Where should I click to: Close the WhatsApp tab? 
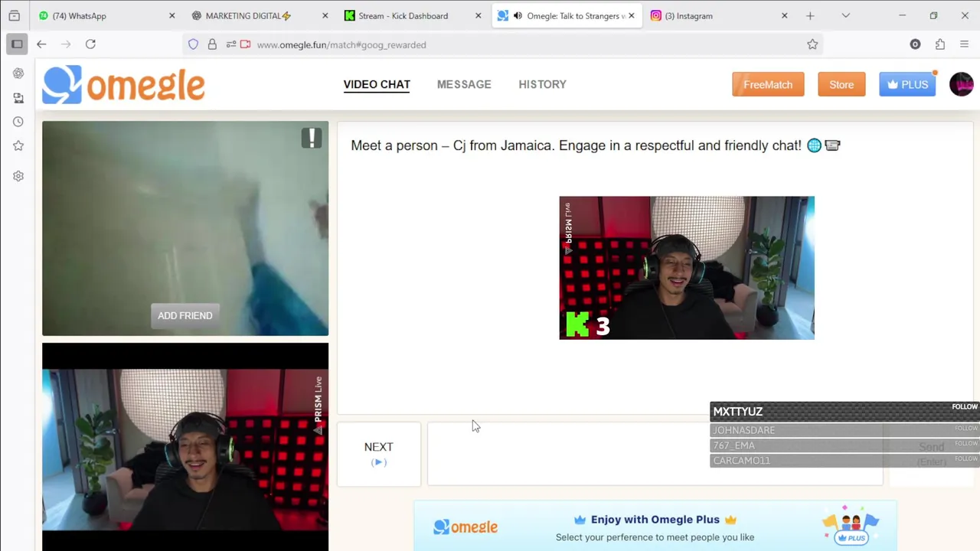(171, 15)
